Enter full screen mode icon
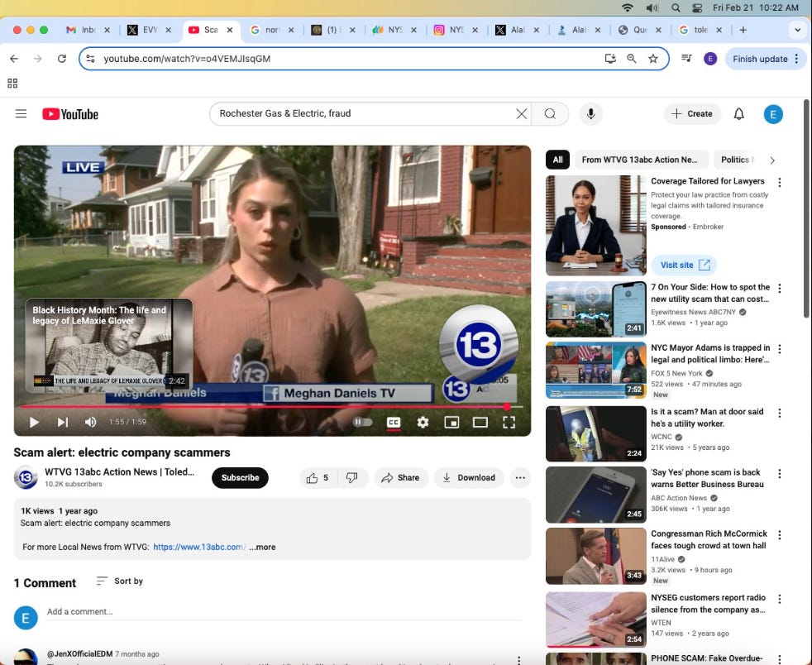 pos(509,423)
